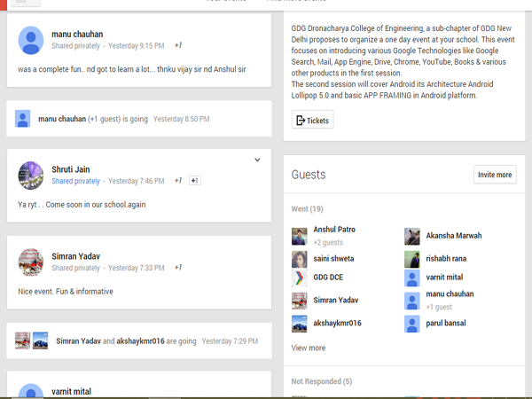
Task: Open manu chauhan's avatar on top post
Action: point(31,41)
